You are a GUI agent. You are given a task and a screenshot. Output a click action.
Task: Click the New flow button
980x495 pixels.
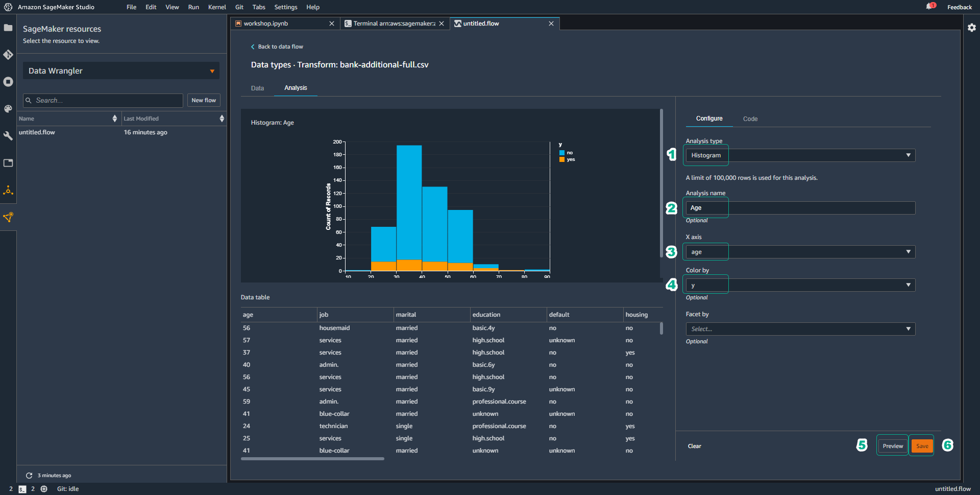(204, 101)
